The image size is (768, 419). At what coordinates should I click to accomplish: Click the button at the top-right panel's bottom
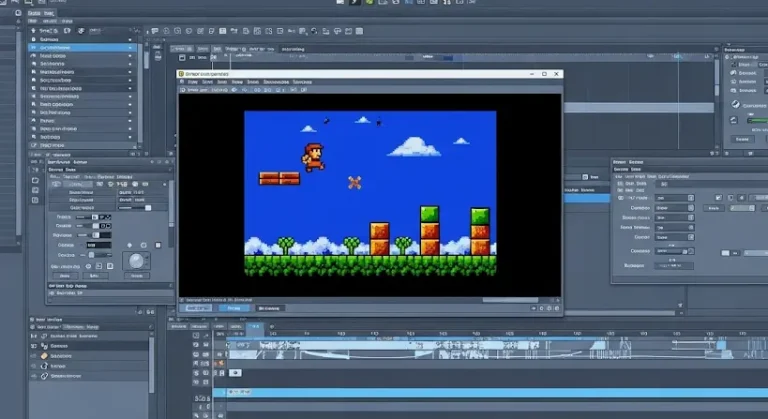point(743,139)
